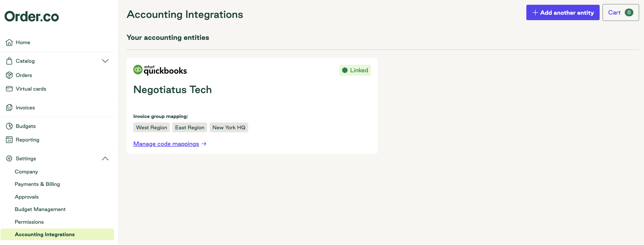Click the Reporting chart icon

point(9,140)
